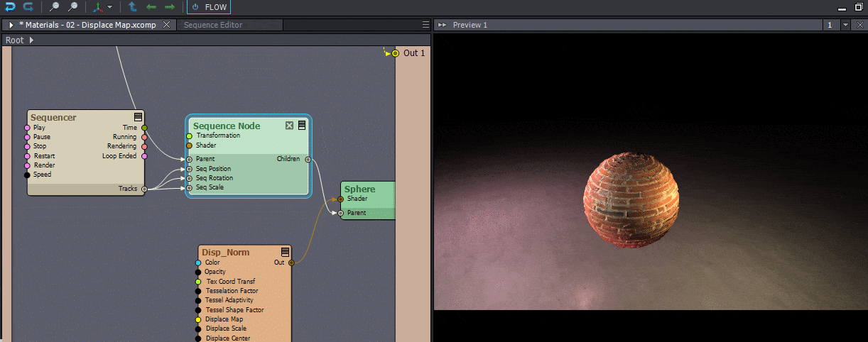Click the Sequencer Time output pin
Screen dimensions: 868x342
144,128
